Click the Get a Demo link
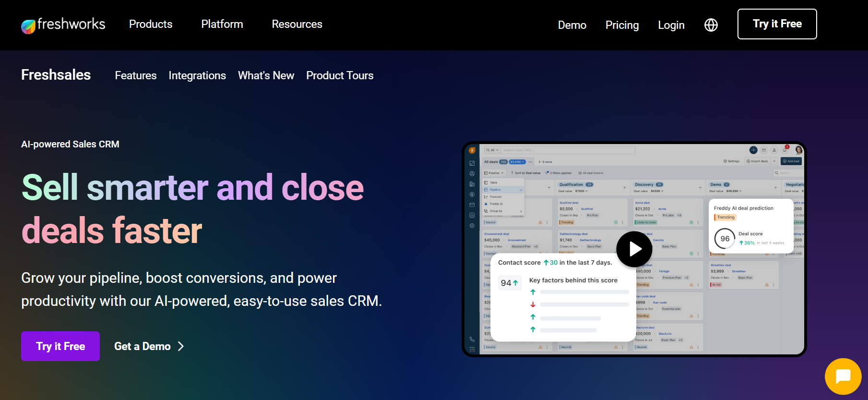Image resolution: width=868 pixels, height=400 pixels. point(149,346)
